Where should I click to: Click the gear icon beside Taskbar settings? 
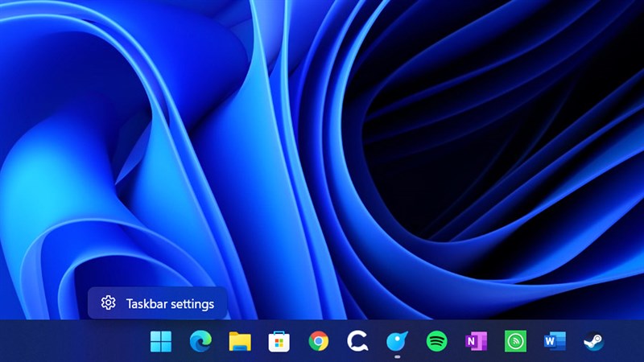coord(108,303)
